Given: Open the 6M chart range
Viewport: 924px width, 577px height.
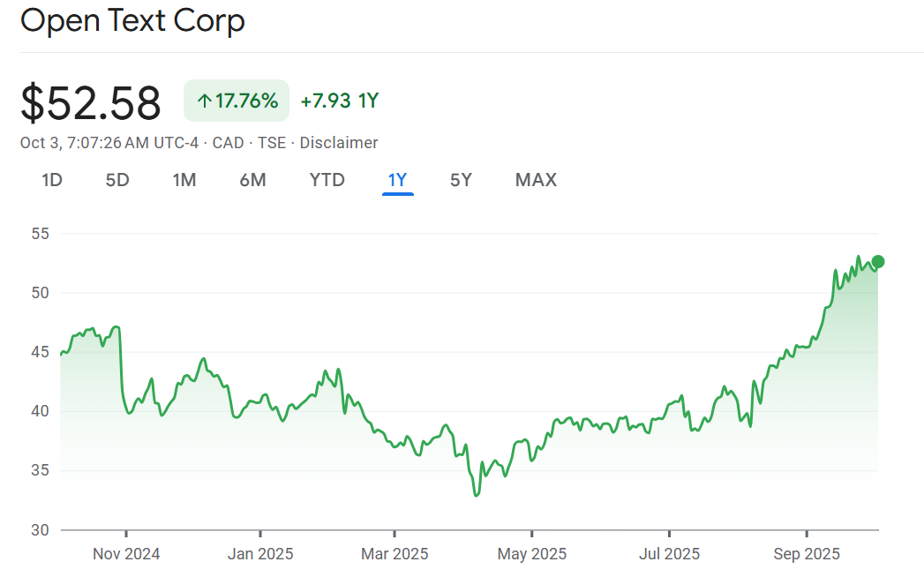Looking at the screenshot, I should click(252, 180).
